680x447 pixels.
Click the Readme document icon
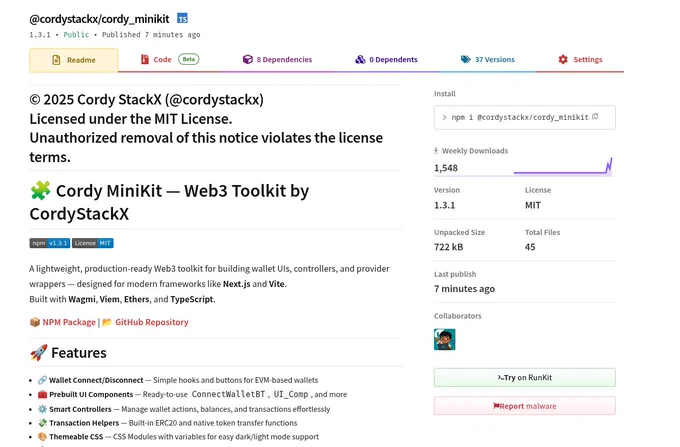tap(56, 60)
